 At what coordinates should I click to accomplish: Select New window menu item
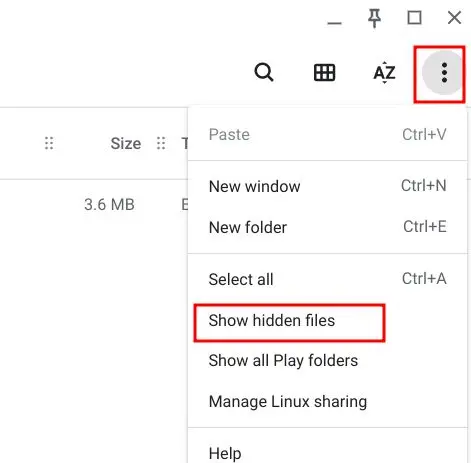[327, 186]
